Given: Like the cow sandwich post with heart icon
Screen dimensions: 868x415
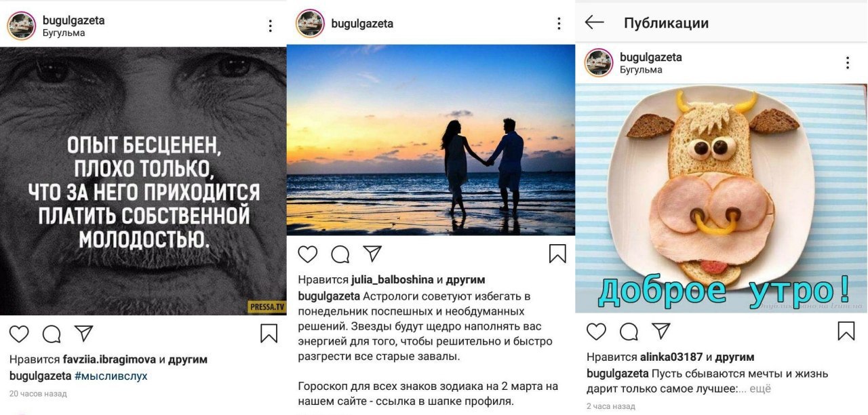Looking at the screenshot, I should click(x=596, y=332).
